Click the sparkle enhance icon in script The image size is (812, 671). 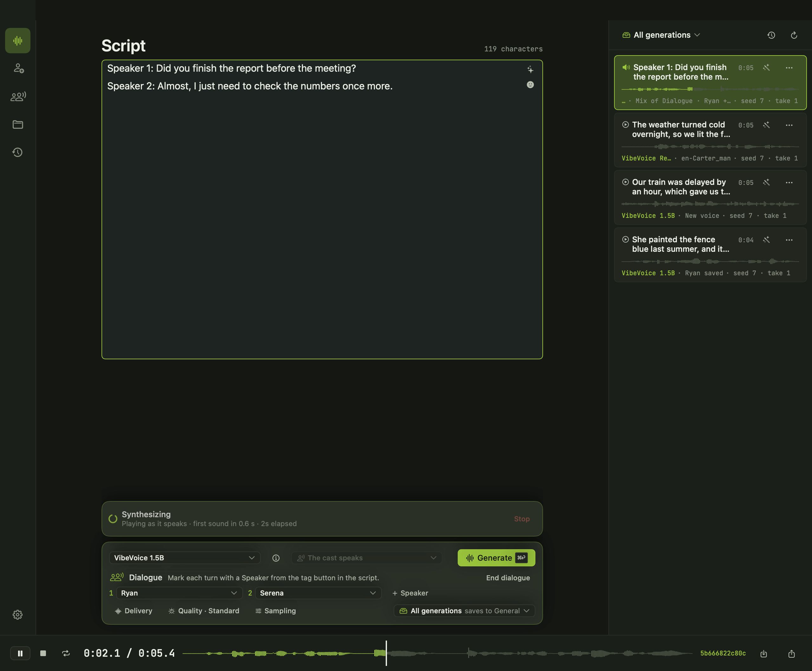coord(530,69)
